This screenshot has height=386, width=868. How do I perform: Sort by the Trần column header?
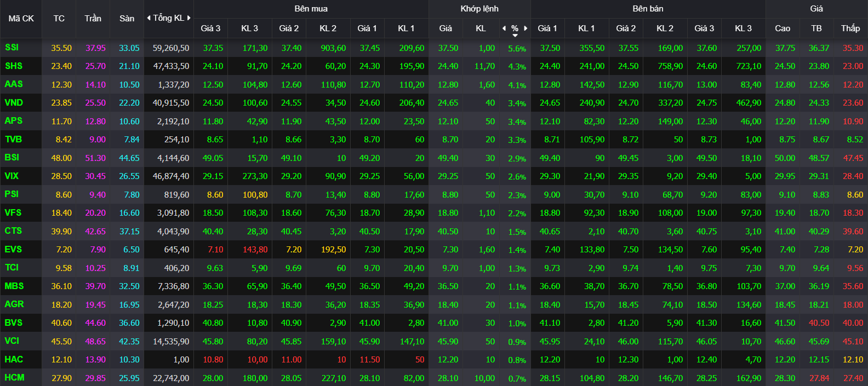coord(93,19)
